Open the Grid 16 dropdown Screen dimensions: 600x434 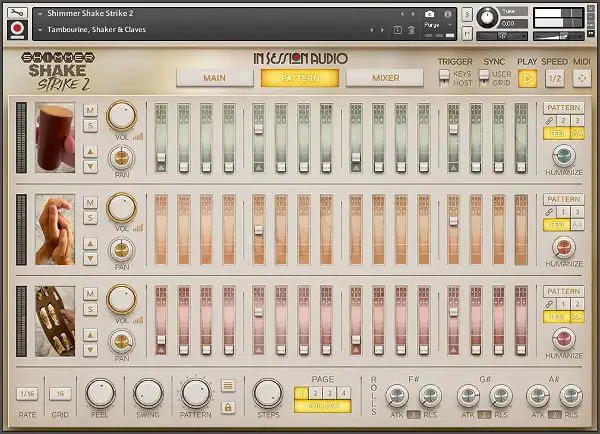[61, 393]
